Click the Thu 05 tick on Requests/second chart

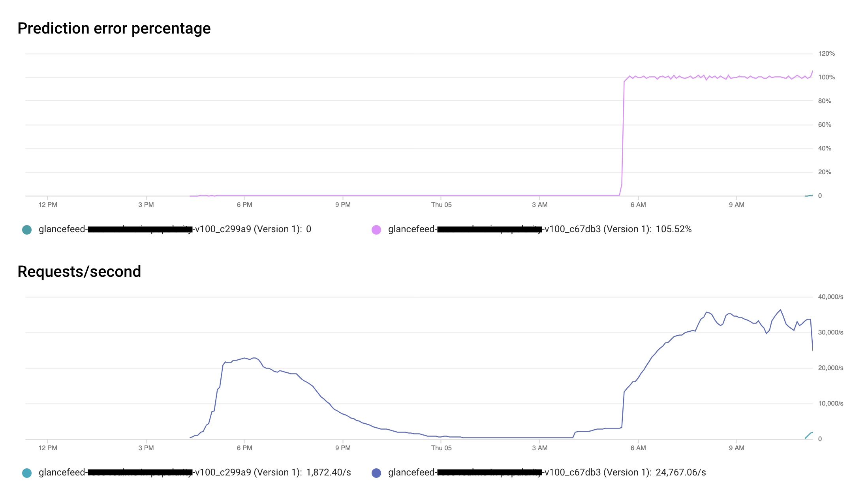click(x=442, y=448)
